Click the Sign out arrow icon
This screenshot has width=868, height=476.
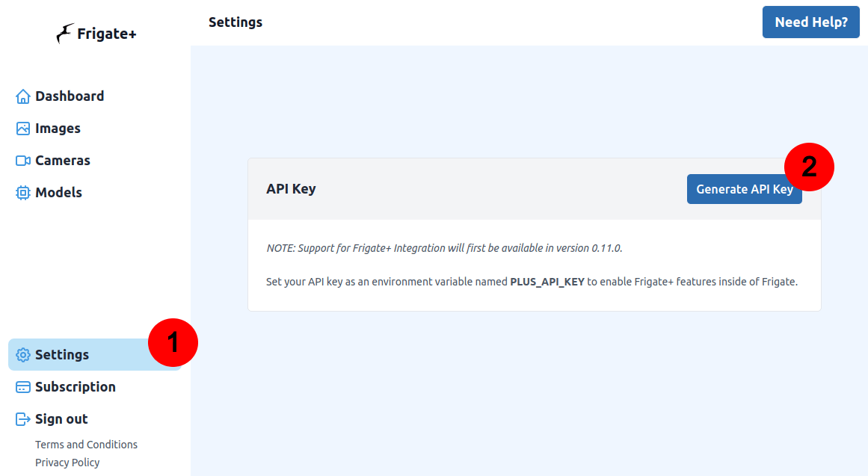pyautogui.click(x=22, y=418)
